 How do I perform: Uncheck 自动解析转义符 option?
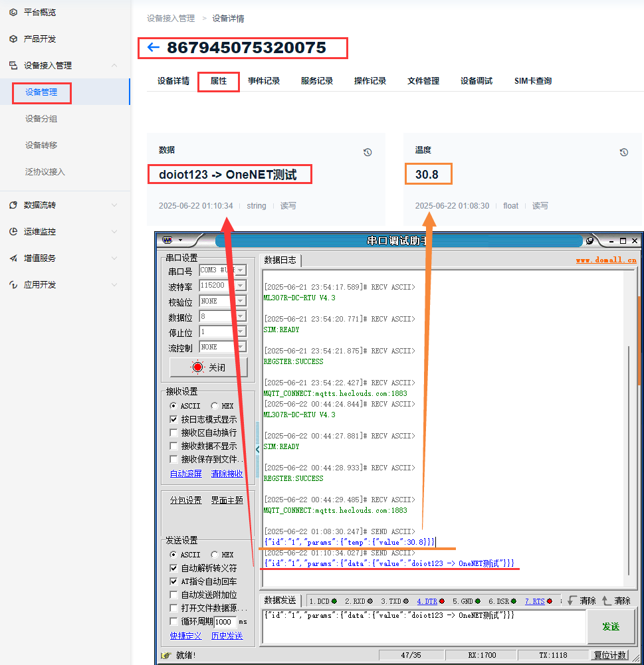(174, 568)
